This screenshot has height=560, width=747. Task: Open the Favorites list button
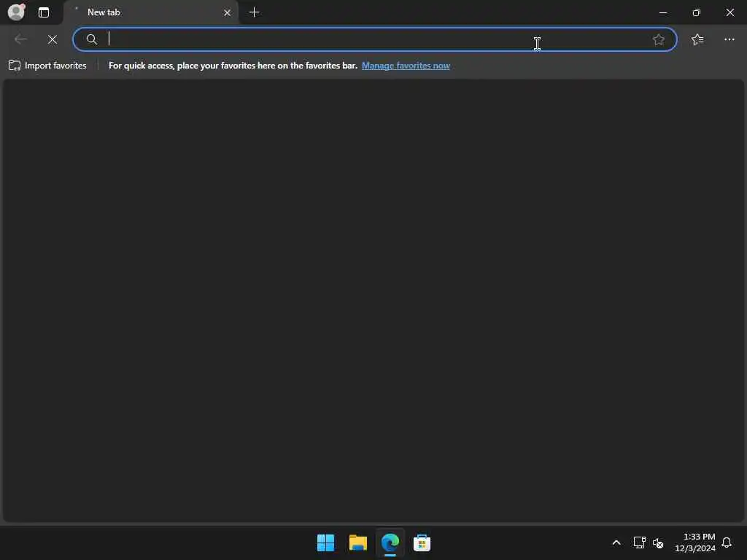(x=697, y=39)
